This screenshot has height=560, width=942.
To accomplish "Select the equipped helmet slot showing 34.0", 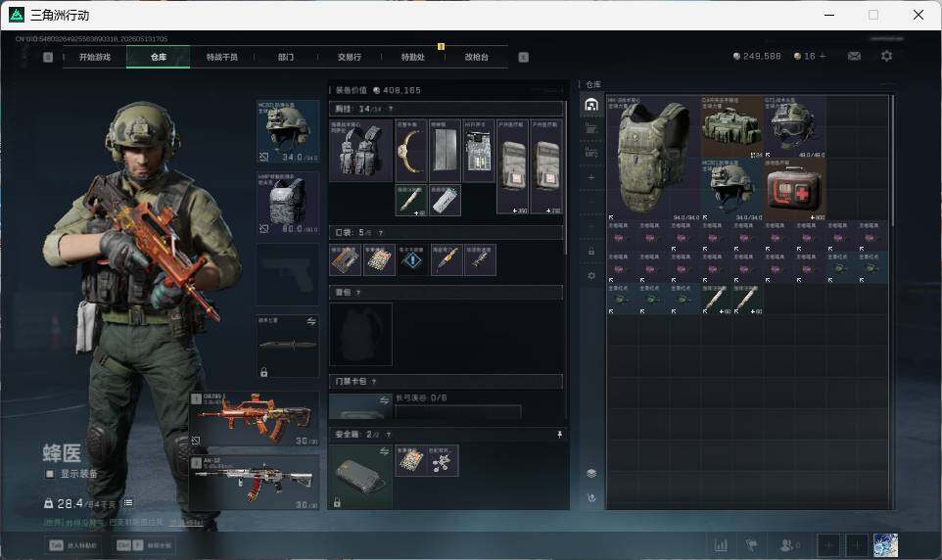I will click(288, 131).
